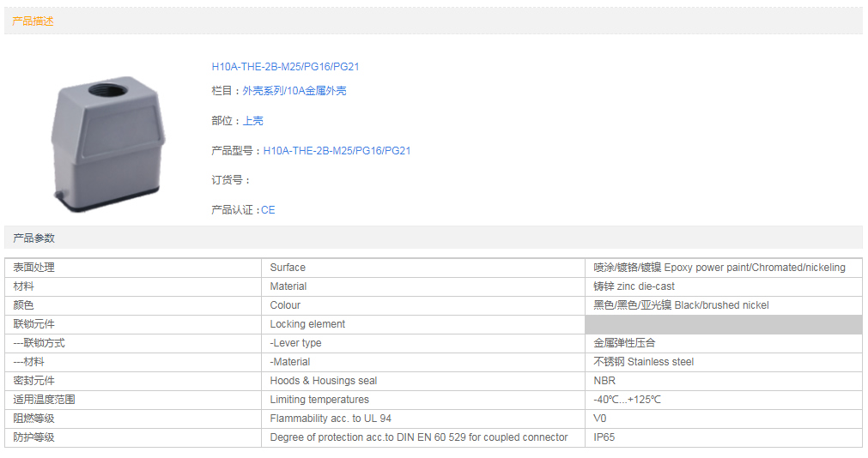Click the -40℃...+125℃ temperature value

(x=627, y=400)
